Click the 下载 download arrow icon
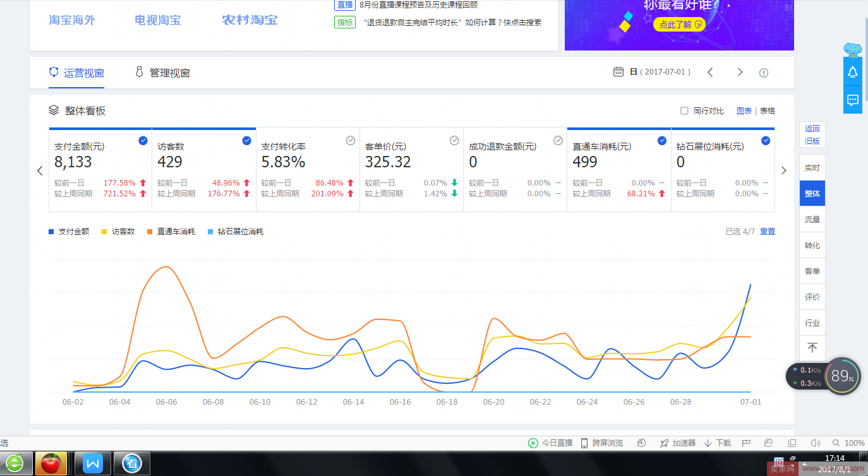The width and height of the screenshot is (868, 476). pyautogui.click(x=708, y=443)
